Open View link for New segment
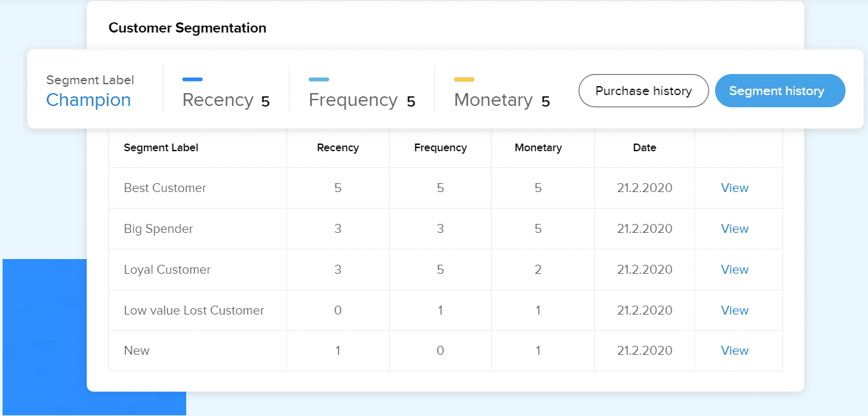868x416 pixels. 735,350
